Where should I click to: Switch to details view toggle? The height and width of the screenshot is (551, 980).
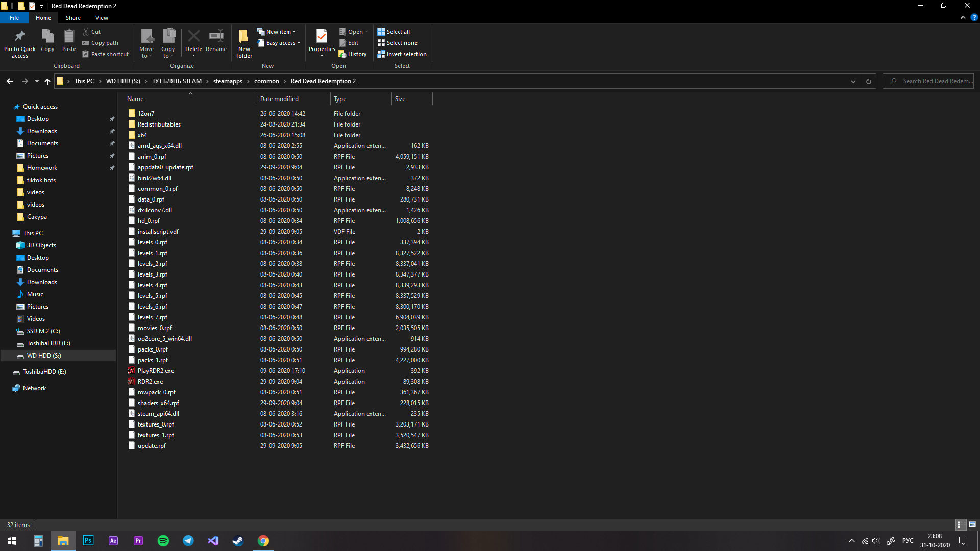point(960,524)
